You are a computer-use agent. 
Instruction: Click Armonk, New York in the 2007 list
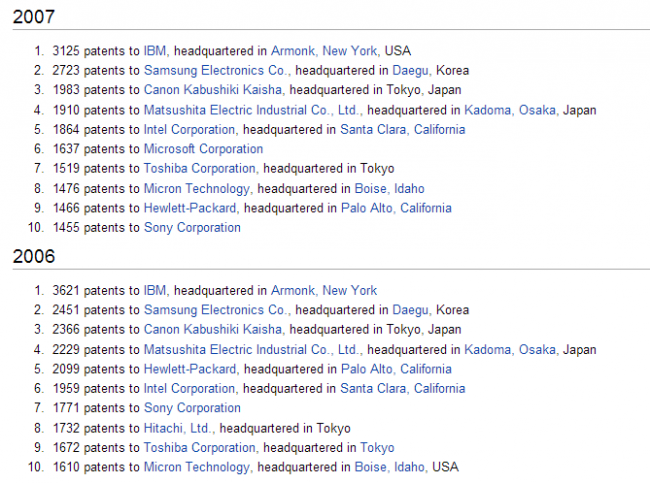click(x=324, y=50)
